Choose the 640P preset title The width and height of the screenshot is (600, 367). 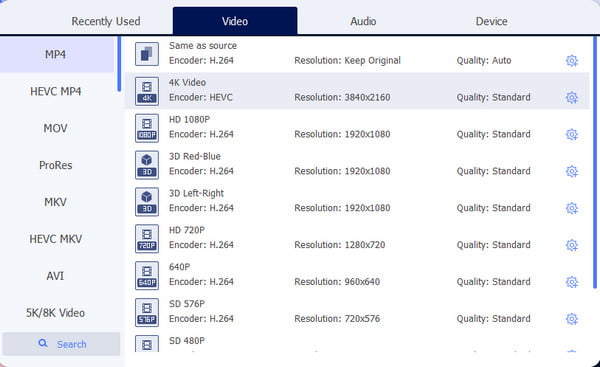click(179, 267)
